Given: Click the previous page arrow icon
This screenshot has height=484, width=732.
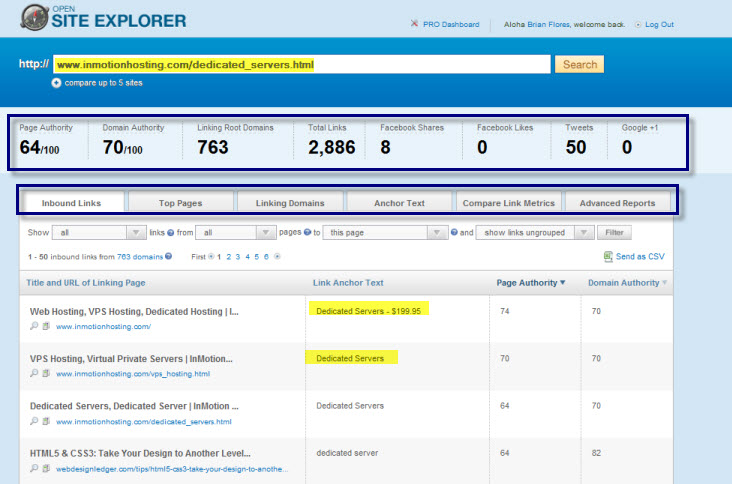Looking at the screenshot, I should click(x=211, y=256).
